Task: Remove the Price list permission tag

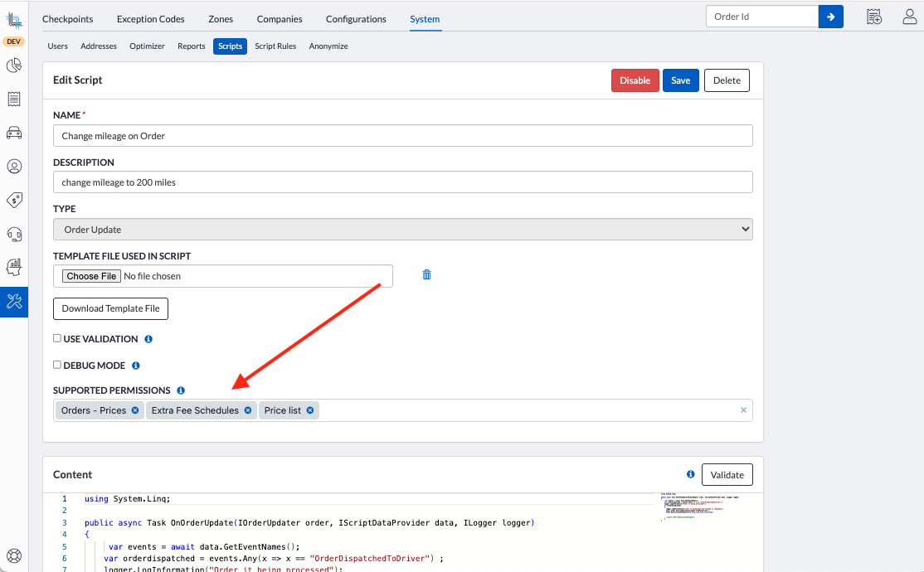Action: click(x=310, y=410)
